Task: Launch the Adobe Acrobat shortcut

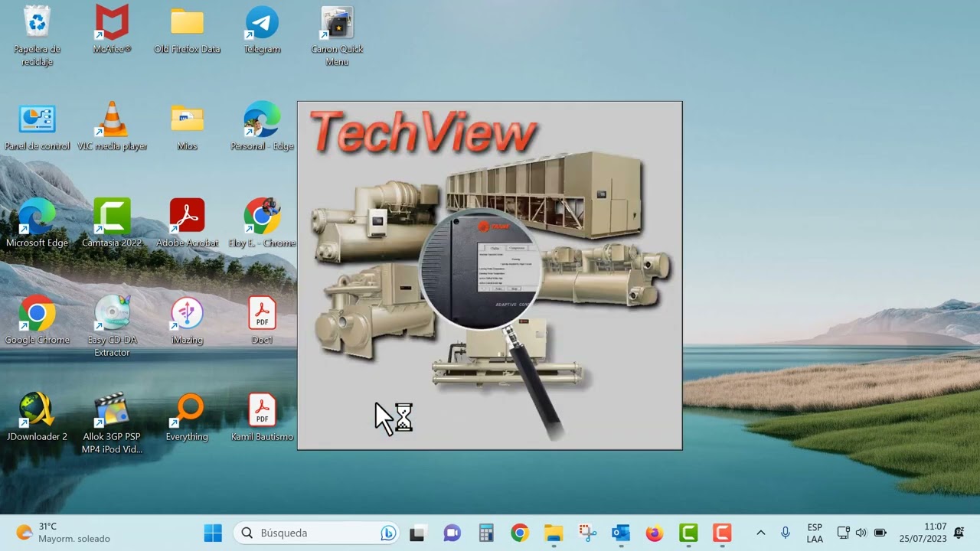Action: click(187, 223)
